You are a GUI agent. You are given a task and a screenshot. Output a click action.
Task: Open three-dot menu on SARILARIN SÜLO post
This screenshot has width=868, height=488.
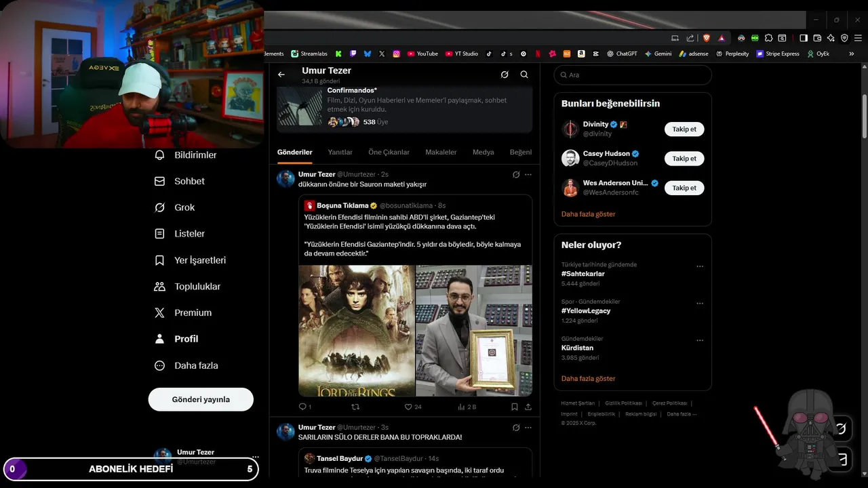[528, 428]
